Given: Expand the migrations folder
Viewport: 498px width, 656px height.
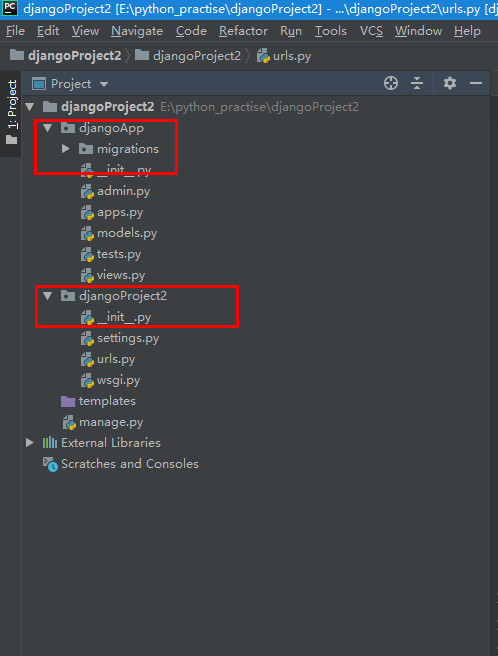Looking at the screenshot, I should pyautogui.click(x=66, y=149).
